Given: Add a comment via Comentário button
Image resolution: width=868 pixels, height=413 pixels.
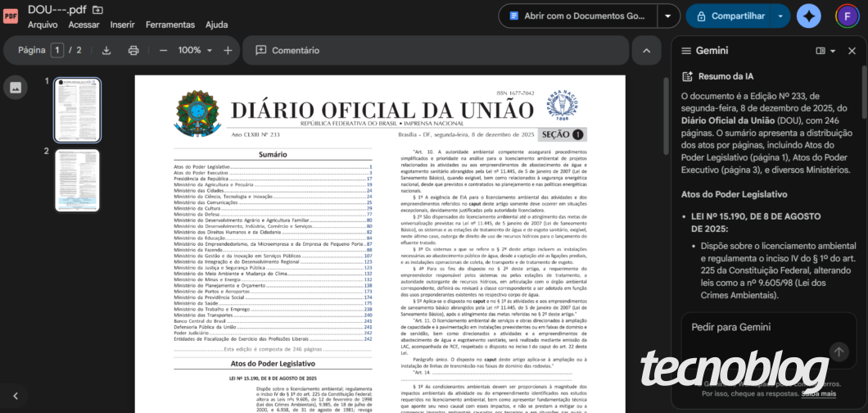Looking at the screenshot, I should pos(287,50).
